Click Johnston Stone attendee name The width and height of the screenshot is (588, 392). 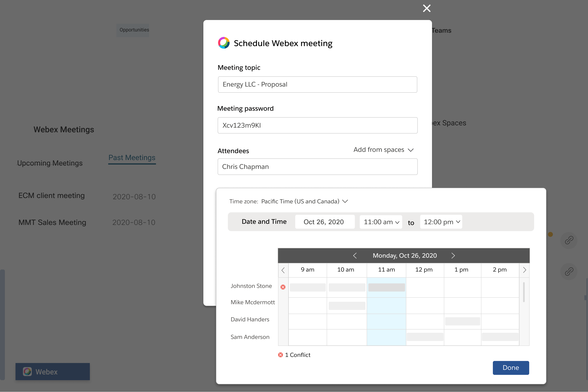251,286
